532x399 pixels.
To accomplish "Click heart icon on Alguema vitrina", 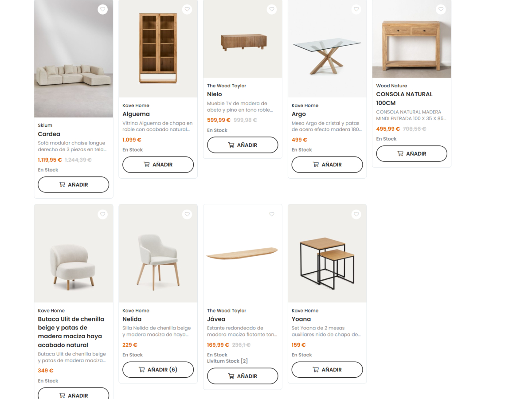I will pyautogui.click(x=187, y=9).
